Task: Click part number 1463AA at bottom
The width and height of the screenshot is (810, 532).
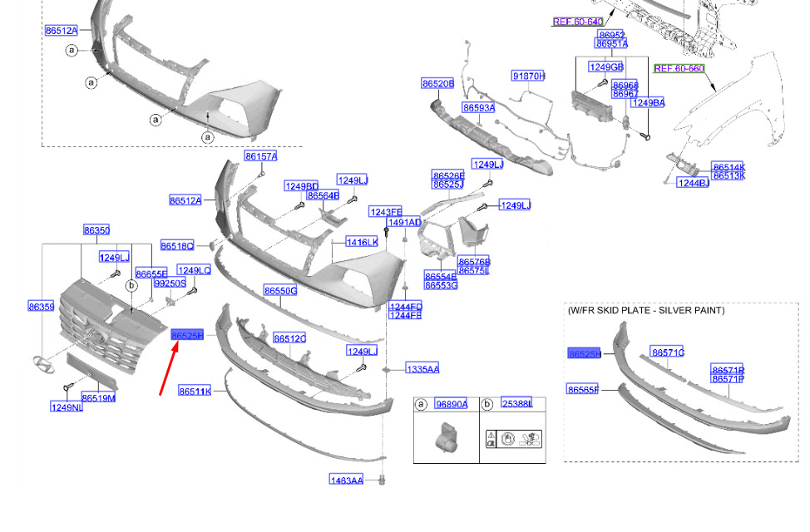Action: [x=346, y=480]
